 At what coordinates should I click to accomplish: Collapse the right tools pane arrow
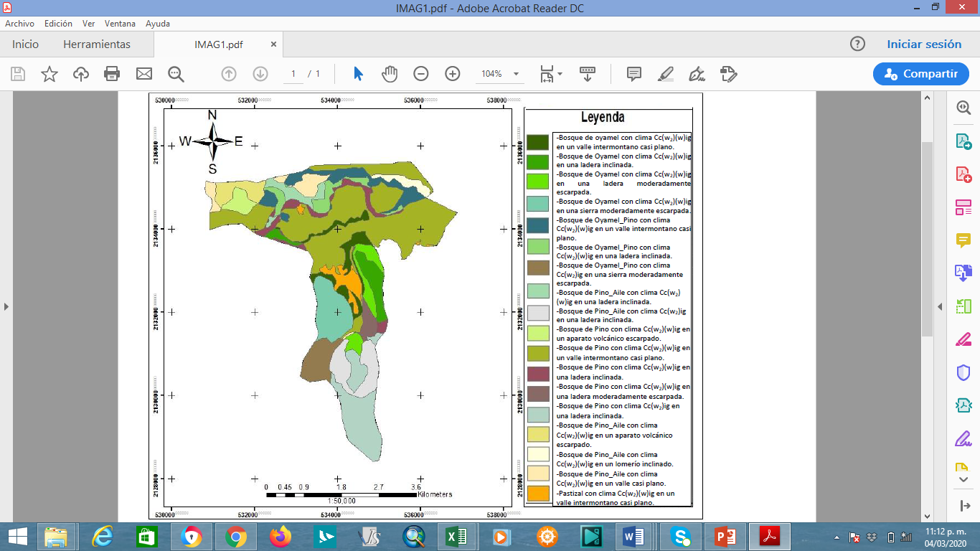pyautogui.click(x=940, y=306)
